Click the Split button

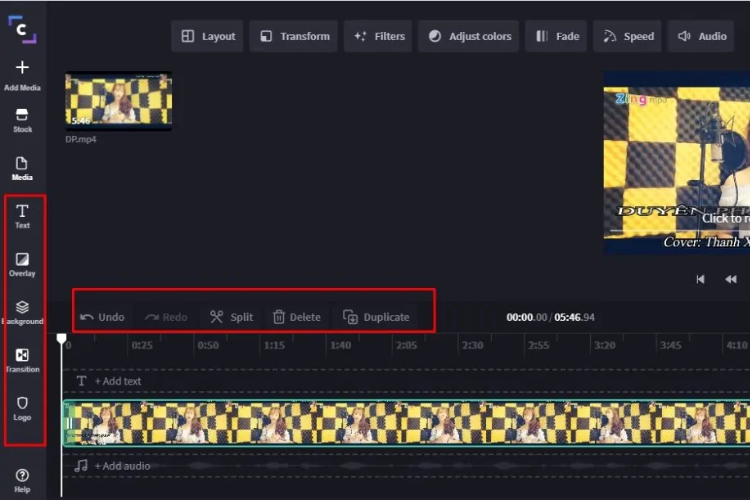coord(232,317)
